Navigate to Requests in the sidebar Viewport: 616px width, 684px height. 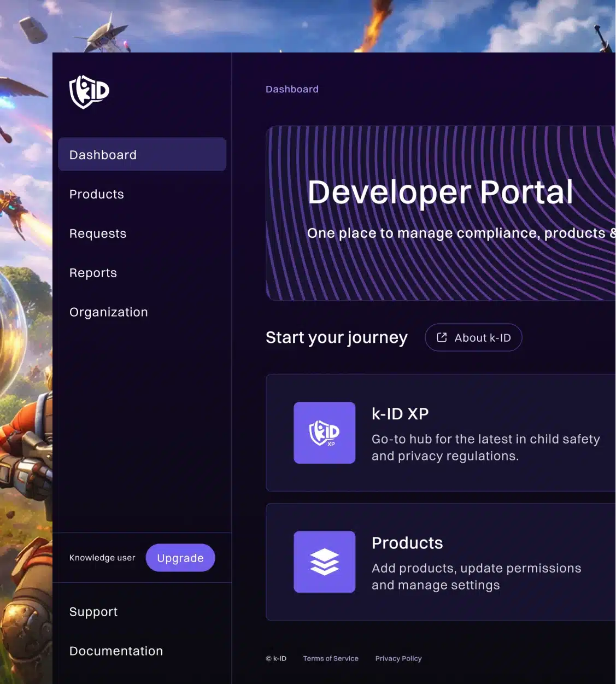pyautogui.click(x=98, y=233)
